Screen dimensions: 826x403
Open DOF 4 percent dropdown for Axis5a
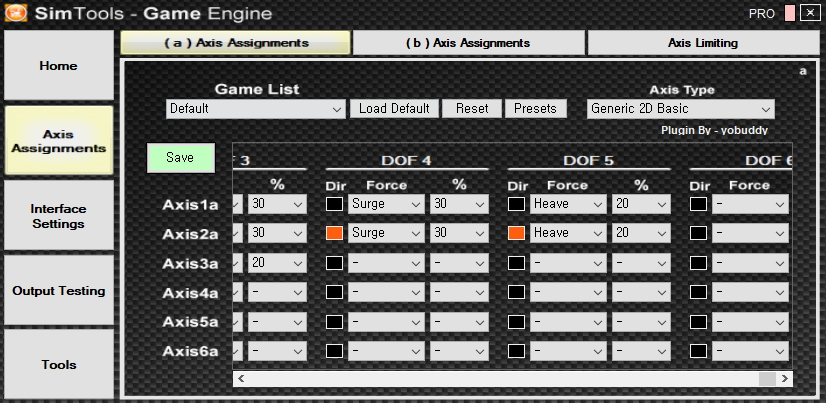tap(459, 321)
